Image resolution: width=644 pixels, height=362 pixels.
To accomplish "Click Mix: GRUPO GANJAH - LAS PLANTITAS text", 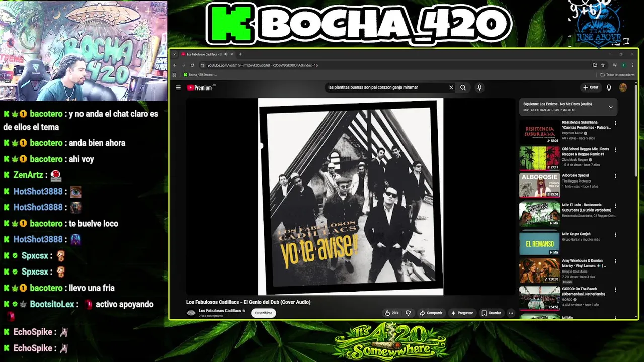I will click(549, 110).
